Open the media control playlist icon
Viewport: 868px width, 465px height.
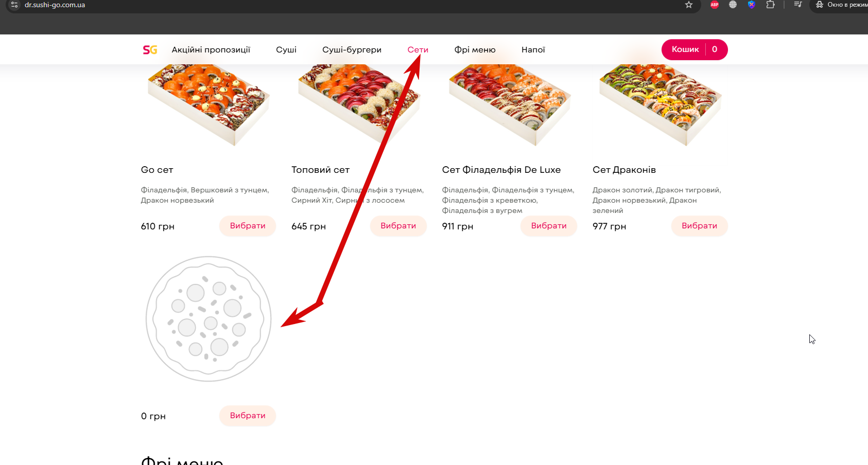tap(798, 5)
